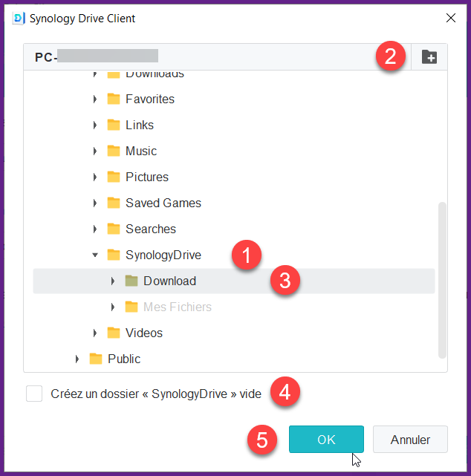The width and height of the screenshot is (471, 476).
Task: Select the Download folder
Action: [169, 281]
